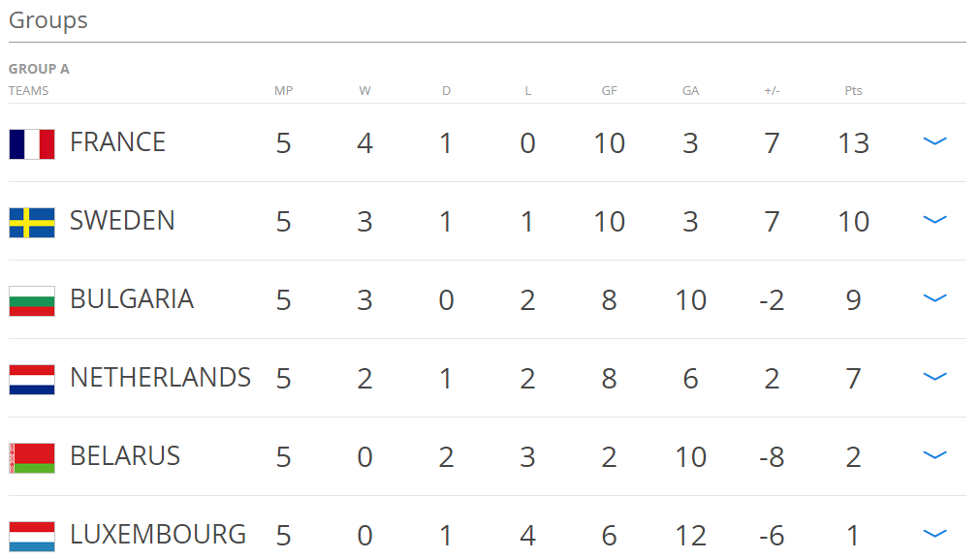Image resolution: width=980 pixels, height=559 pixels.
Task: Open the SWEDEN team link
Action: click(122, 221)
